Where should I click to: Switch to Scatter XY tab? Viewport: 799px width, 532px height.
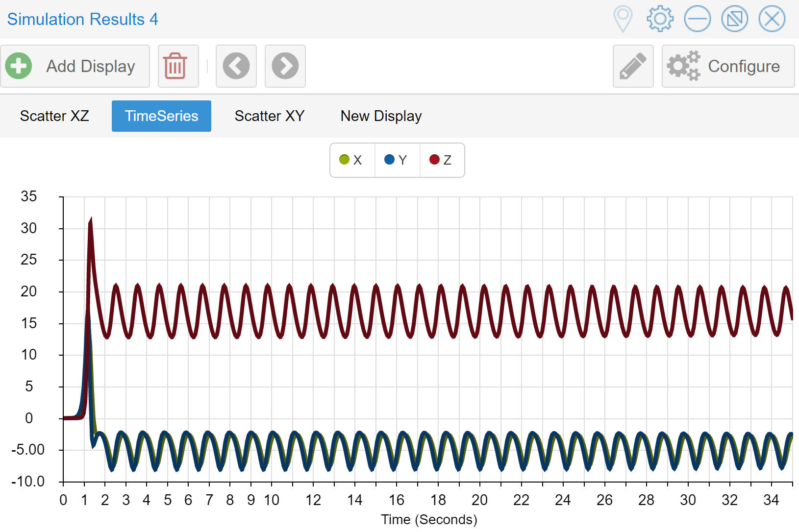click(270, 116)
